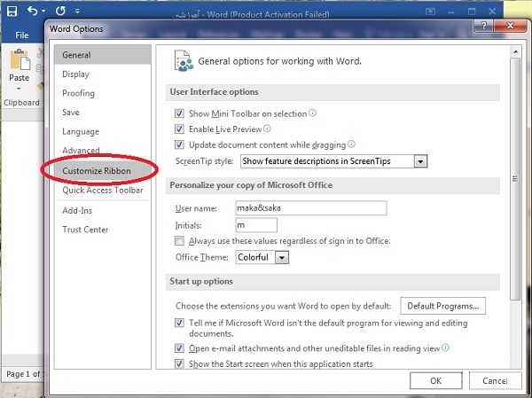This screenshot has height=398, width=532.
Task: Uncheck Show Mini Toolbar on selection
Action: pyautogui.click(x=180, y=114)
